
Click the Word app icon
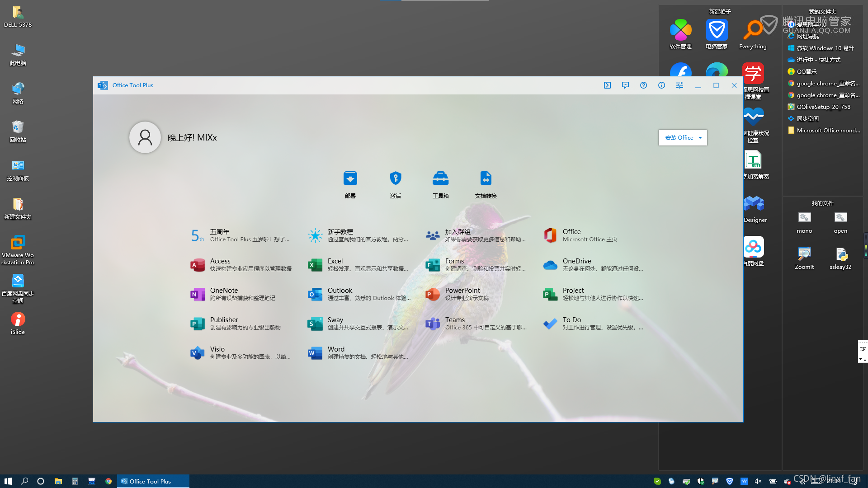coord(315,353)
